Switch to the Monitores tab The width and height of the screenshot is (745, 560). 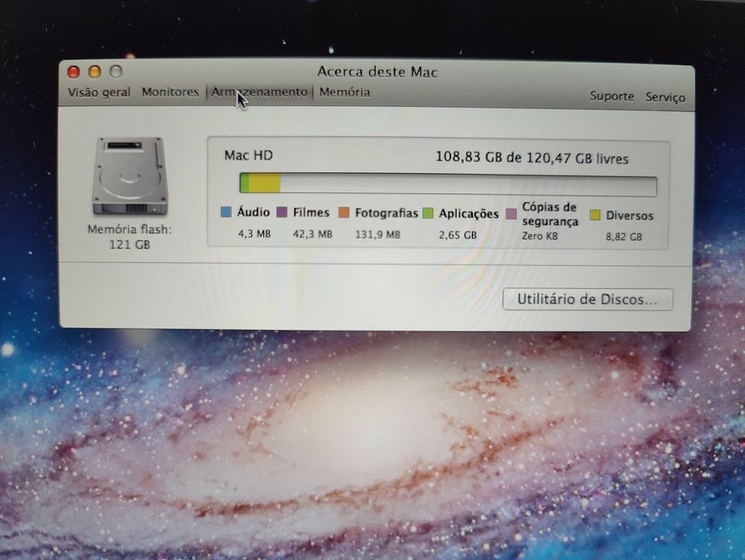click(x=170, y=91)
